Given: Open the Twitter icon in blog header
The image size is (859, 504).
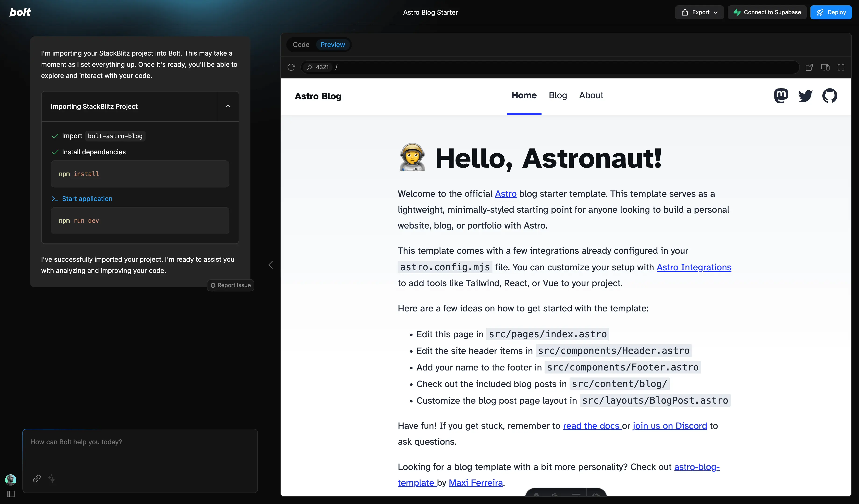Looking at the screenshot, I should pos(805,96).
